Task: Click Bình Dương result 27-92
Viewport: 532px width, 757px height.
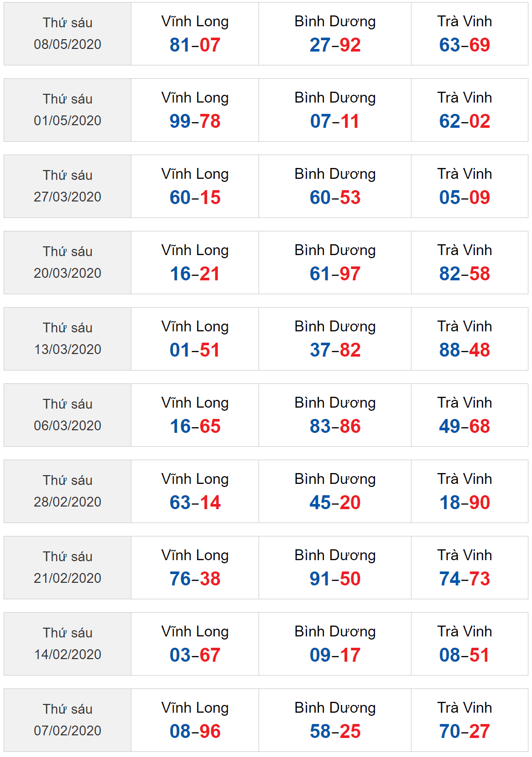Action: 335,45
